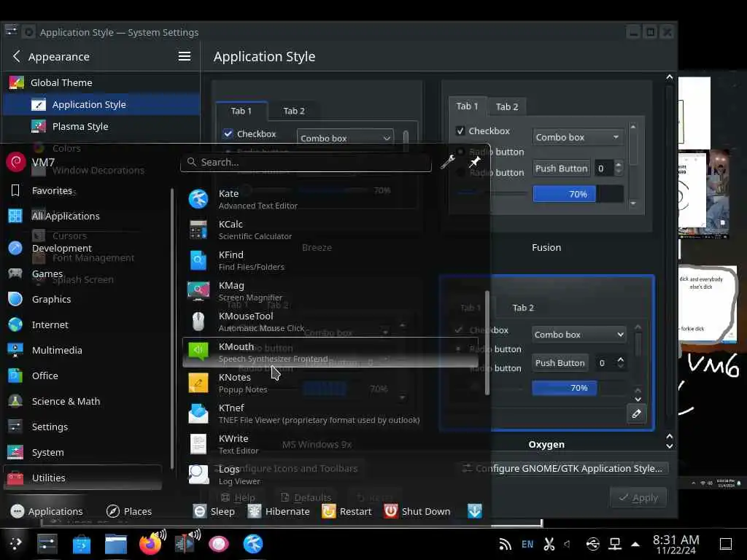Click the Kate icon in taskbar
This screenshot has height=560, width=747.
pyautogui.click(x=253, y=544)
